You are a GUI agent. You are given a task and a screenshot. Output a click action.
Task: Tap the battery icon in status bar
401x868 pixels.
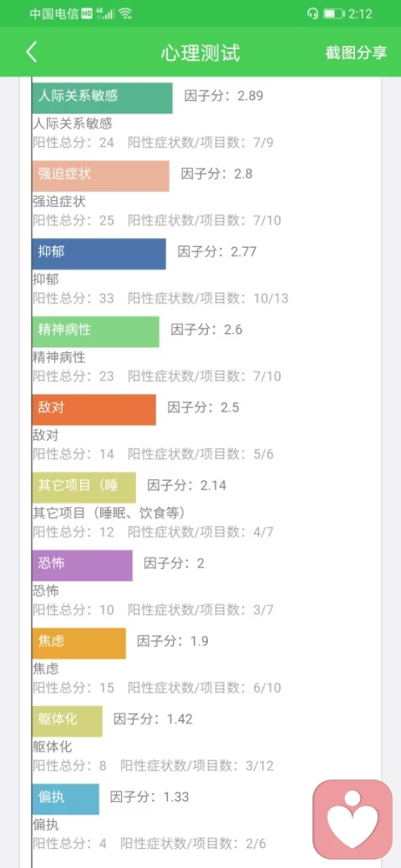[334, 14]
